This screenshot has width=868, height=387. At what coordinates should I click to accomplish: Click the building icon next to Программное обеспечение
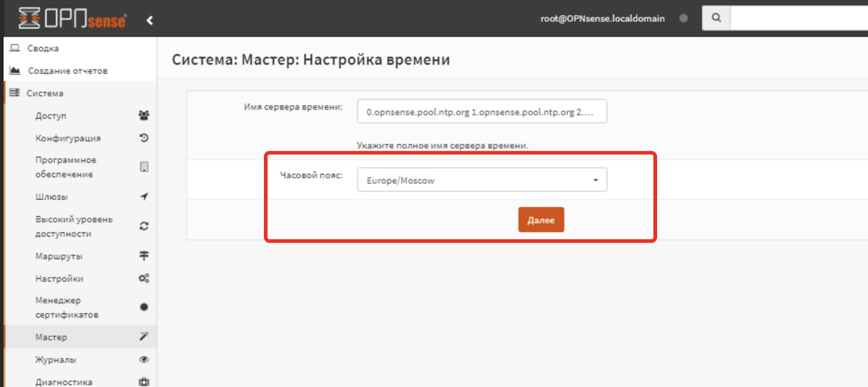(144, 167)
